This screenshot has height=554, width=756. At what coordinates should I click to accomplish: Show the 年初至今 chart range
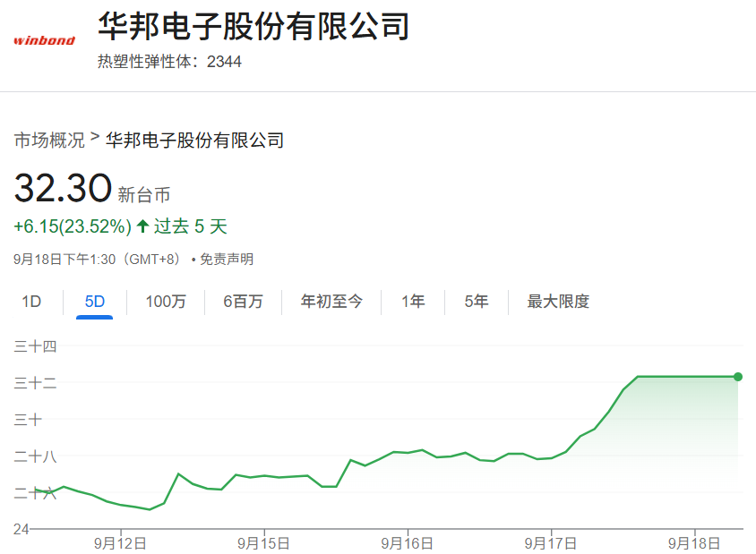(x=331, y=302)
